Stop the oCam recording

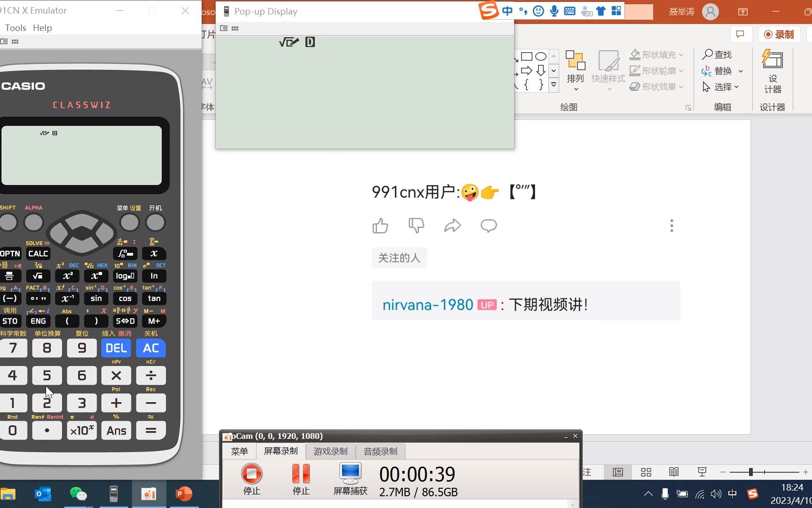click(252, 479)
